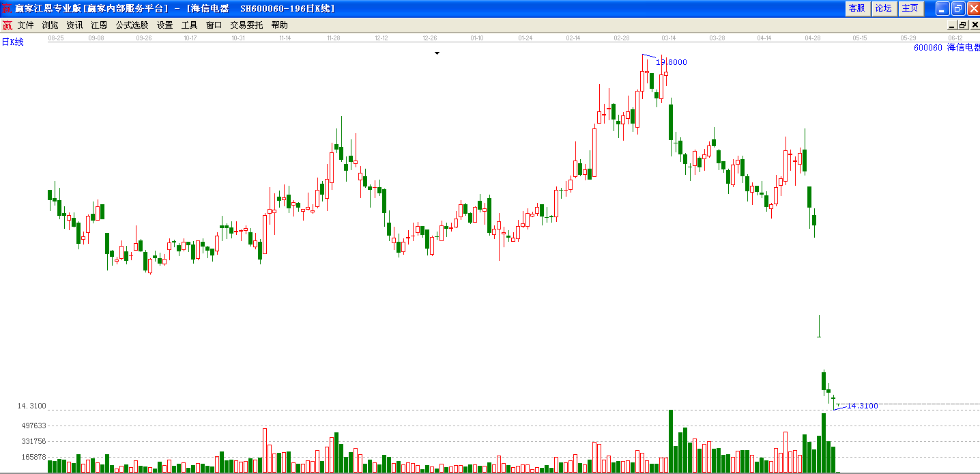Viewport: 980px width, 474px height.
Task: Close the inner chart document window
Action: coord(974,25)
